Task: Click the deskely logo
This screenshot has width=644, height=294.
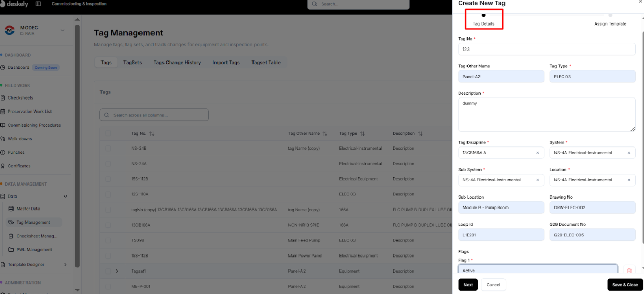Action: 14,4
